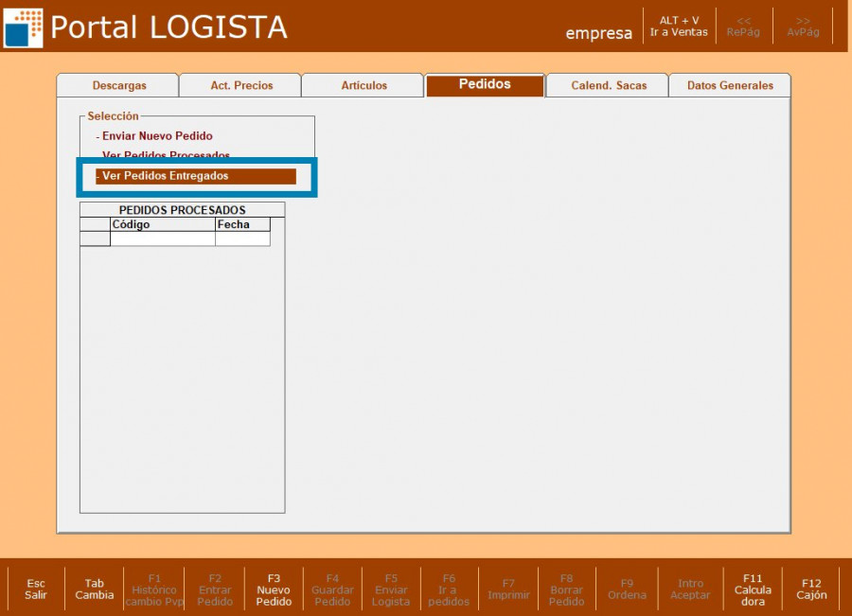Go to the Articulos tab
This screenshot has height=616, width=852.
[364, 86]
